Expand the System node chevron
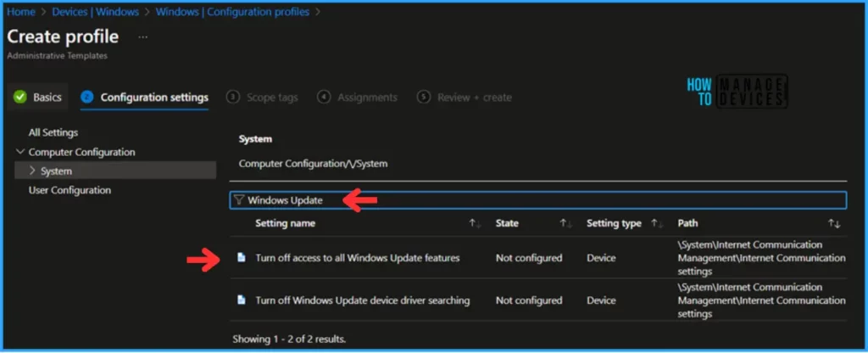This screenshot has height=353, width=868. point(33,171)
